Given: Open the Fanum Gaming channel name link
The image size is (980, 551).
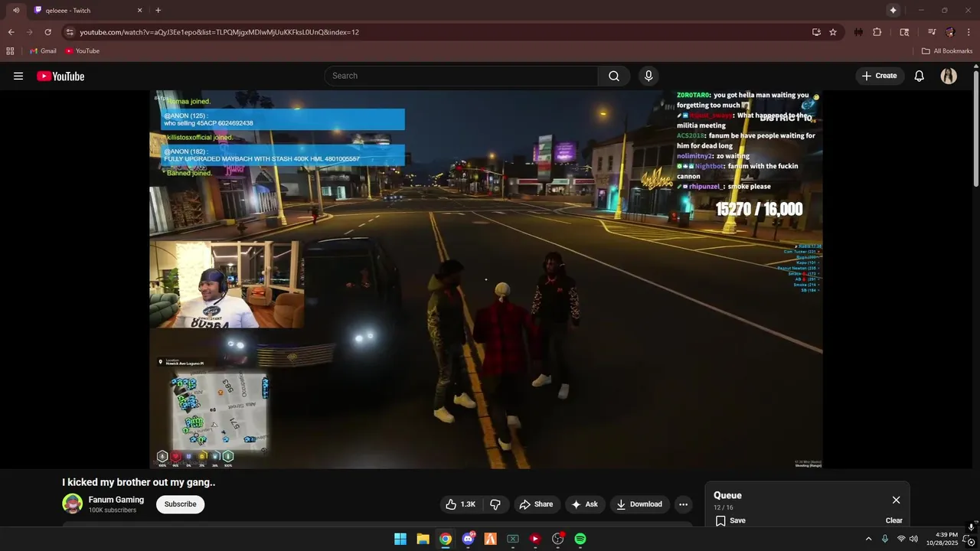Looking at the screenshot, I should point(116,500).
